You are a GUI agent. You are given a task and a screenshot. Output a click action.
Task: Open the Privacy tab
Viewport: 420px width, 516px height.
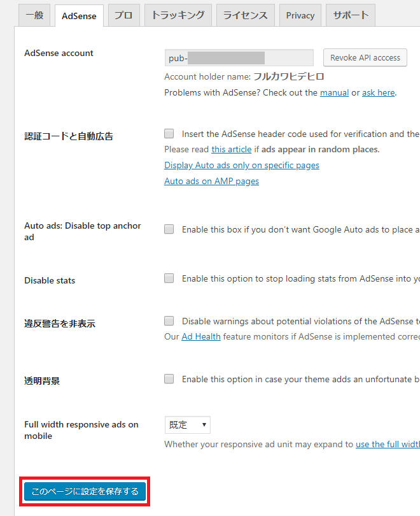coord(300,15)
